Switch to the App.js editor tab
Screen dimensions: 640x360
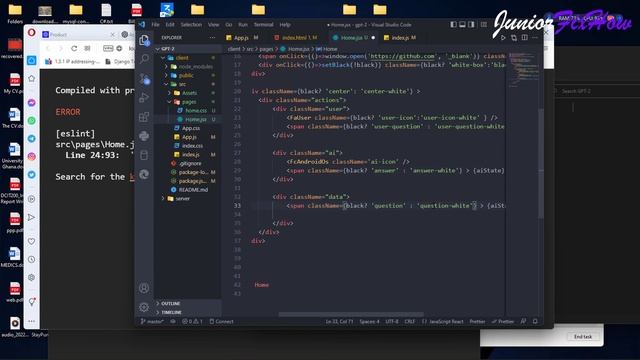pyautogui.click(x=242, y=38)
